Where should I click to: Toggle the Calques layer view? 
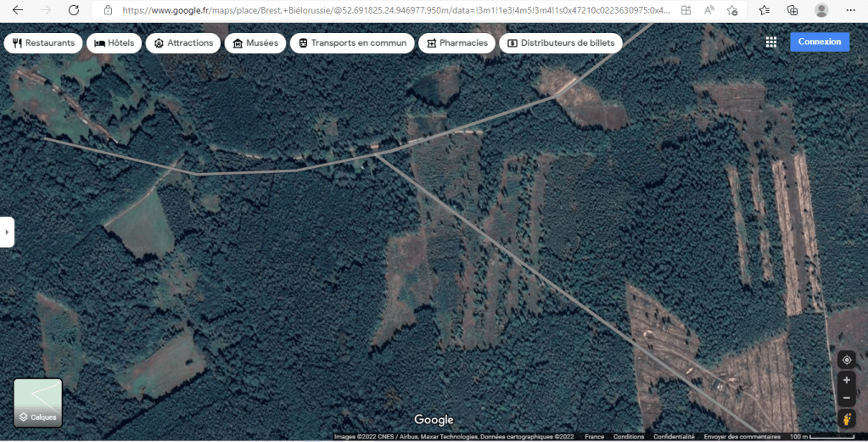click(x=38, y=403)
